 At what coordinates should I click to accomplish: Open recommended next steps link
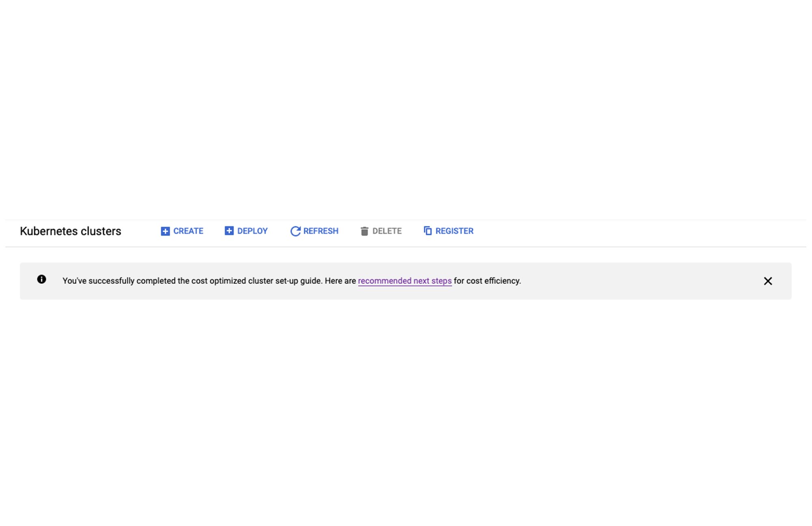pos(405,281)
